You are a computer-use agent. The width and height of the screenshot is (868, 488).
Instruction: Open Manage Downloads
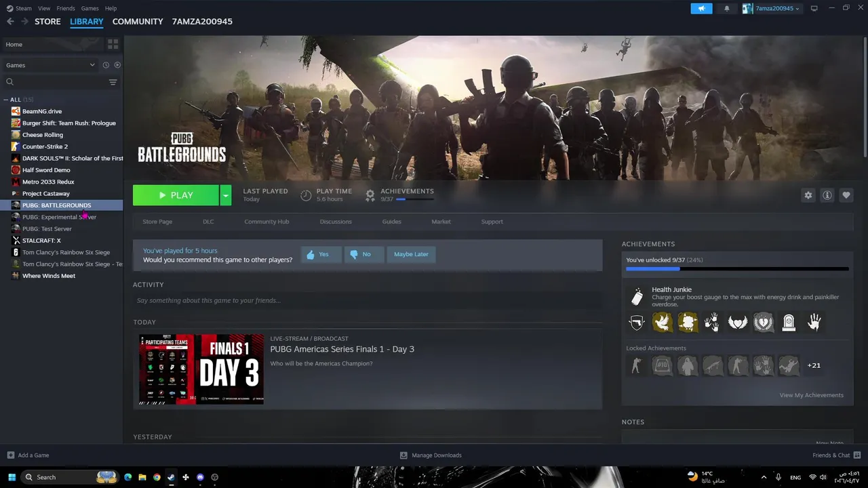[431, 455]
